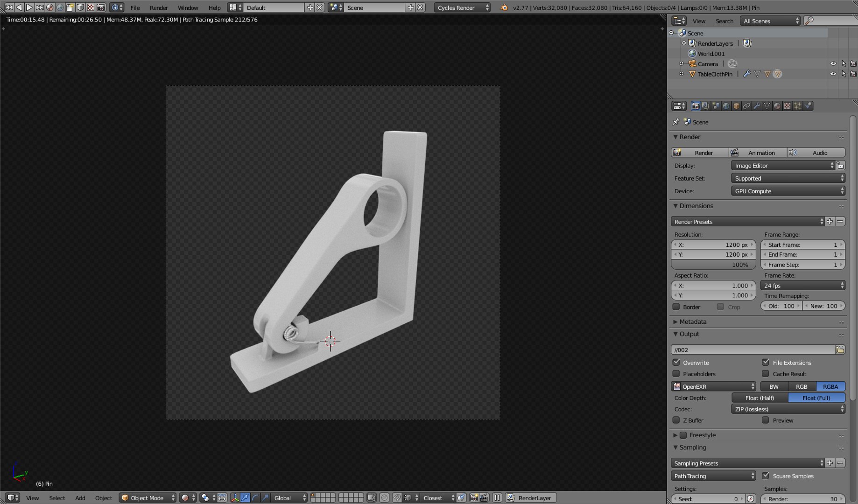Select the rotate manipulator arc icon
The image size is (858, 504).
coord(255,498)
